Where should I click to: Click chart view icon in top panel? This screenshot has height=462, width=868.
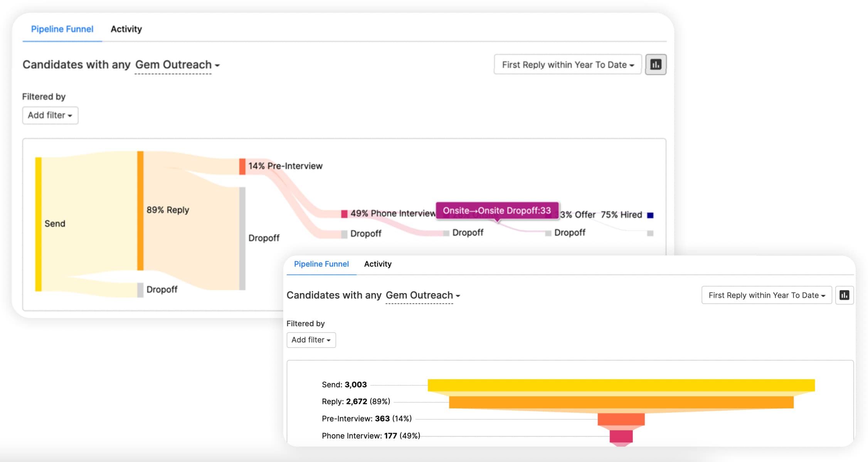pyautogui.click(x=656, y=64)
